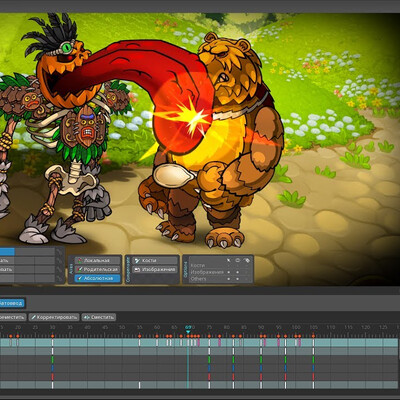Click frame number 50 on timeline ruler

click(x=122, y=327)
